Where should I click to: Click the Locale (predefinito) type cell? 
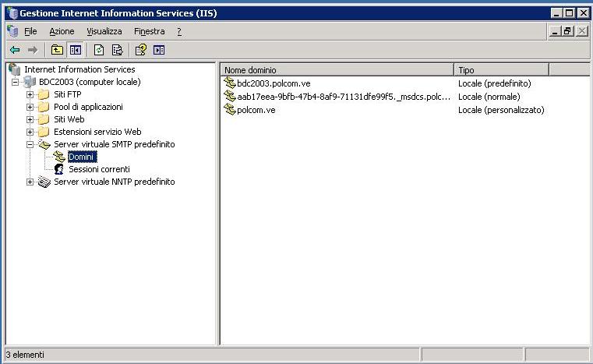495,83
